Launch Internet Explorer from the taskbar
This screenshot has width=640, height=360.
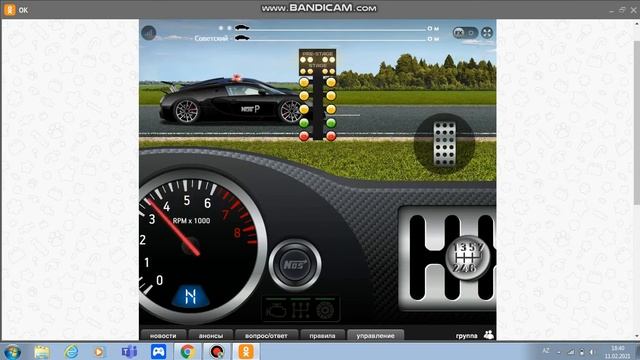[71, 351]
